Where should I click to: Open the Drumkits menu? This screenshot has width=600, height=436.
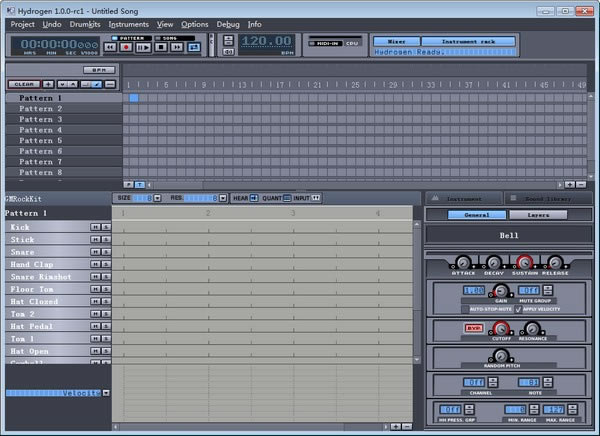[85, 23]
